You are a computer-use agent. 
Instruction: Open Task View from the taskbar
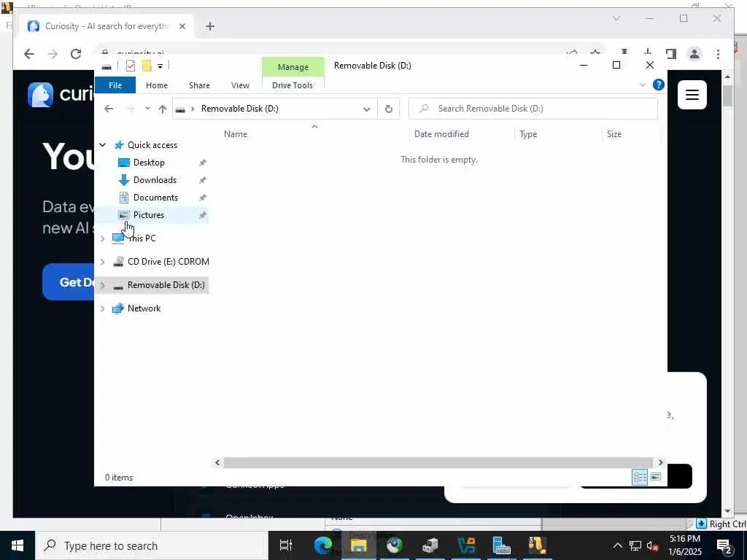[286, 545]
